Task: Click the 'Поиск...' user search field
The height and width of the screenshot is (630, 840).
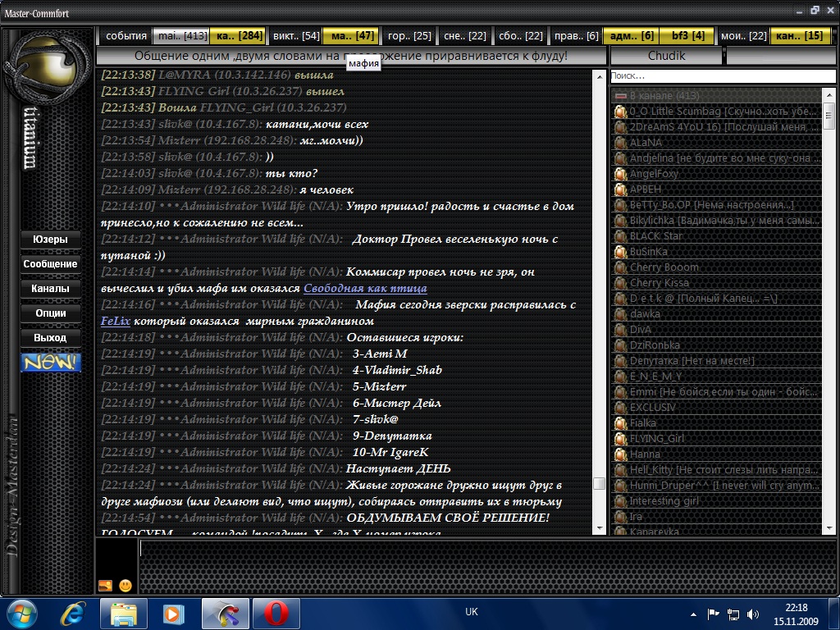Action: pyautogui.click(x=722, y=75)
